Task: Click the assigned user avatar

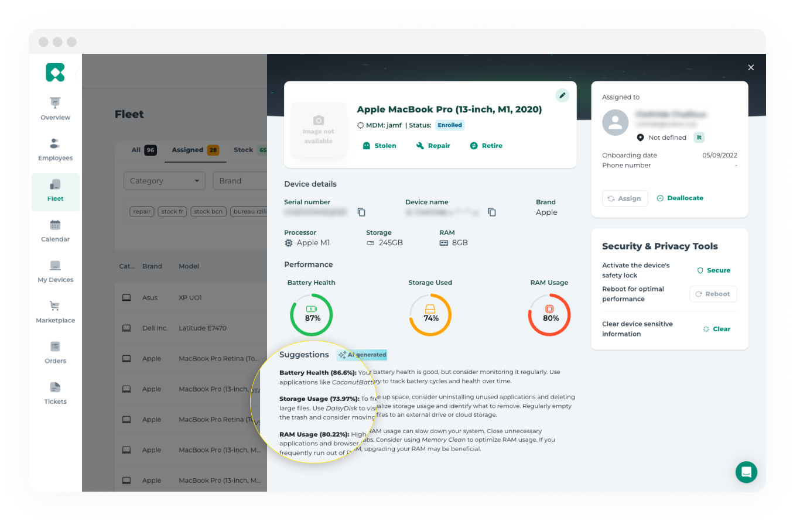Action: (615, 122)
